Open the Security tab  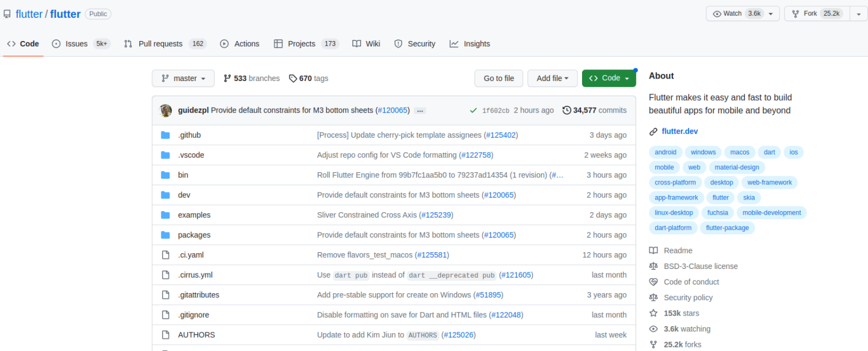point(414,43)
